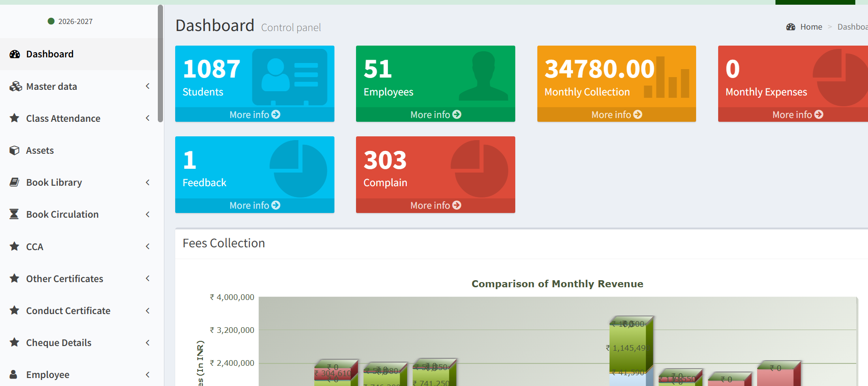Click the Book Circulation hourglass icon

[x=14, y=214]
